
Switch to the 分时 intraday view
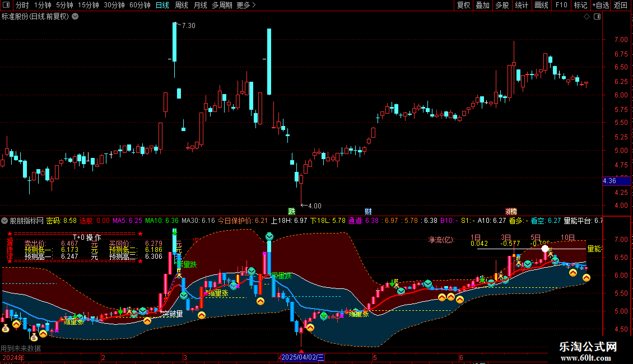click(22, 5)
